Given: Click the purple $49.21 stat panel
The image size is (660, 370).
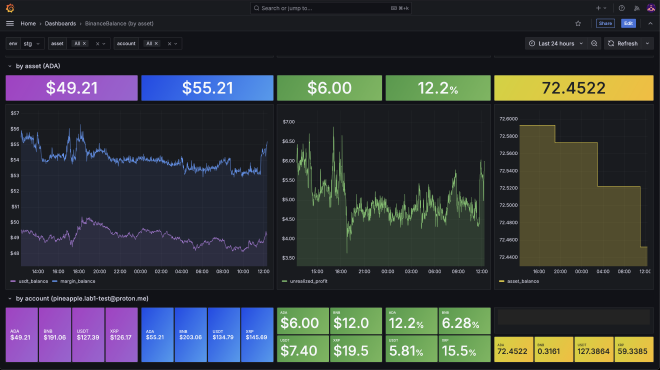Looking at the screenshot, I should pyautogui.click(x=72, y=88).
